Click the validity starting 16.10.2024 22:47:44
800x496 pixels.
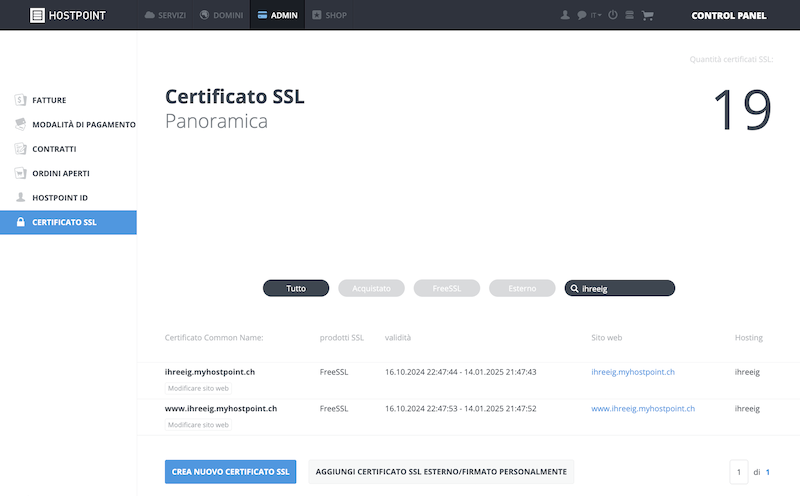pos(460,372)
